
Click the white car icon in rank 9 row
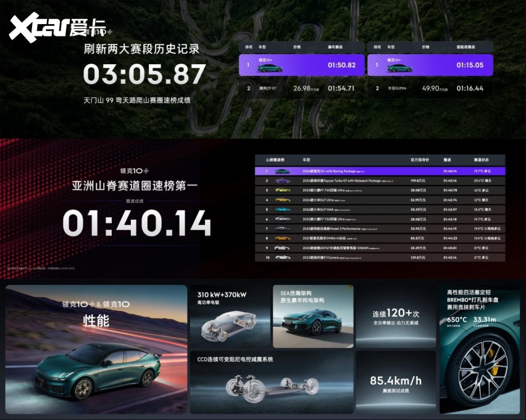click(282, 248)
